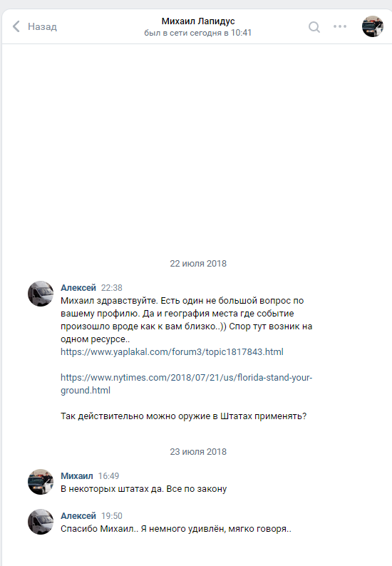392x566 pixels.
Task: Open the nytimes.com florida-stand-your-ground link
Action: coord(186,384)
